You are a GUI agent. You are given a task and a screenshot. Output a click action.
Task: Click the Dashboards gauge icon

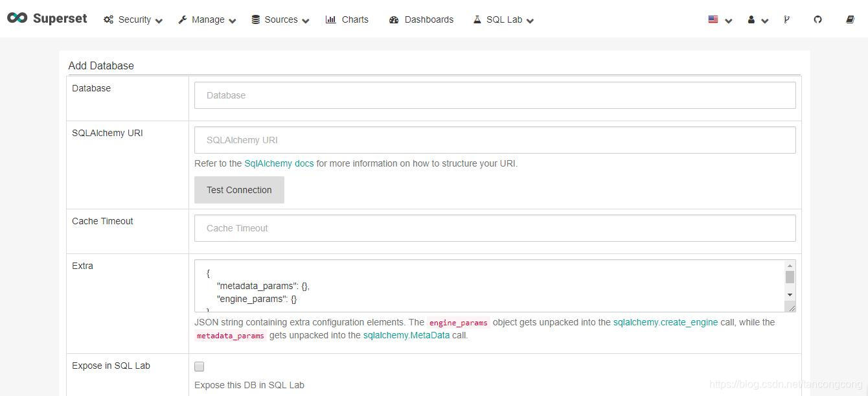(394, 19)
